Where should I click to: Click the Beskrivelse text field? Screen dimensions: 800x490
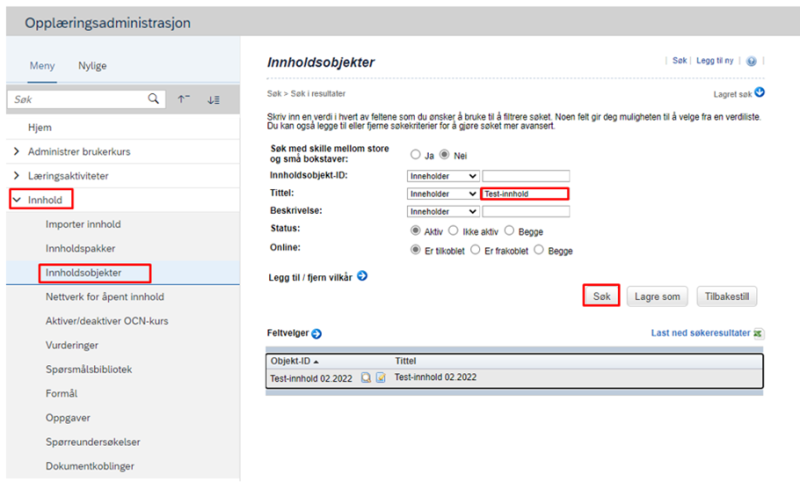[x=526, y=211]
